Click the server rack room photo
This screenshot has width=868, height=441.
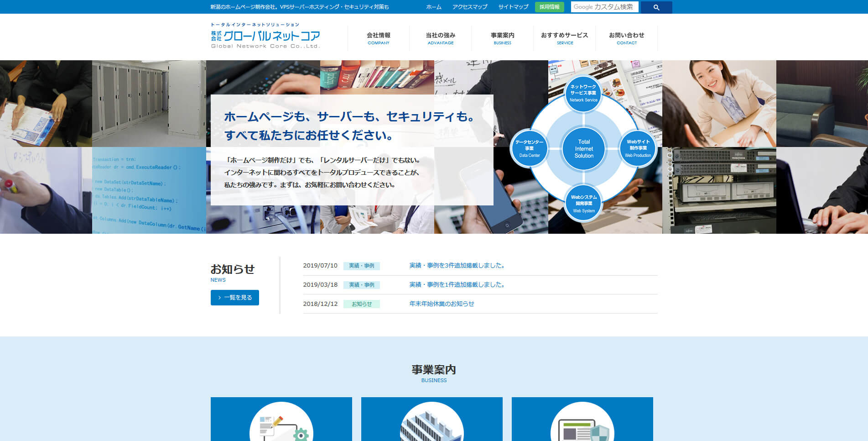coord(149,104)
